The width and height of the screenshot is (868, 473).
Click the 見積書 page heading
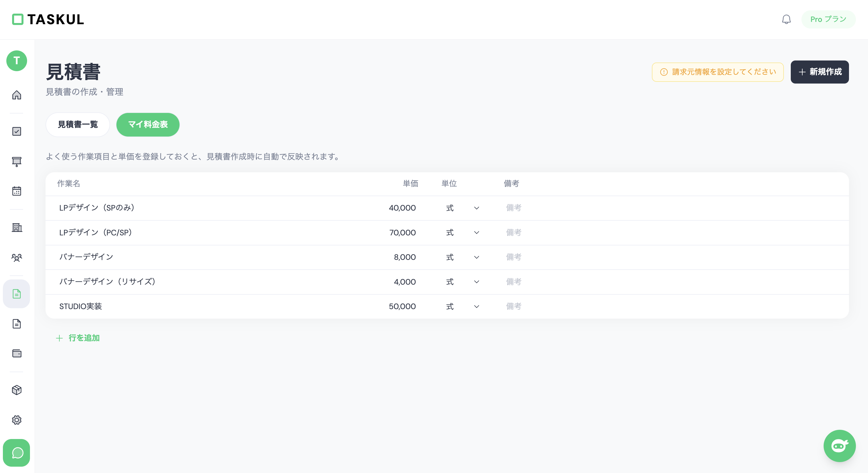[x=73, y=72]
